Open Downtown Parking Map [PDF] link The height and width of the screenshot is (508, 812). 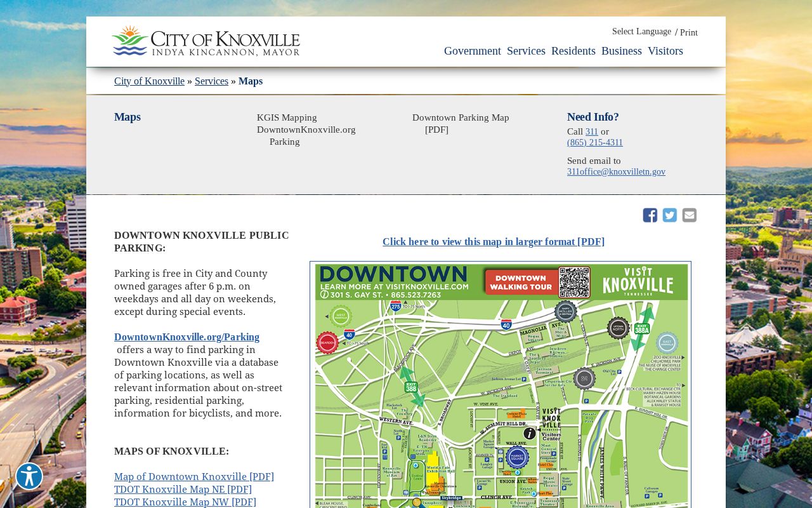[x=461, y=123]
